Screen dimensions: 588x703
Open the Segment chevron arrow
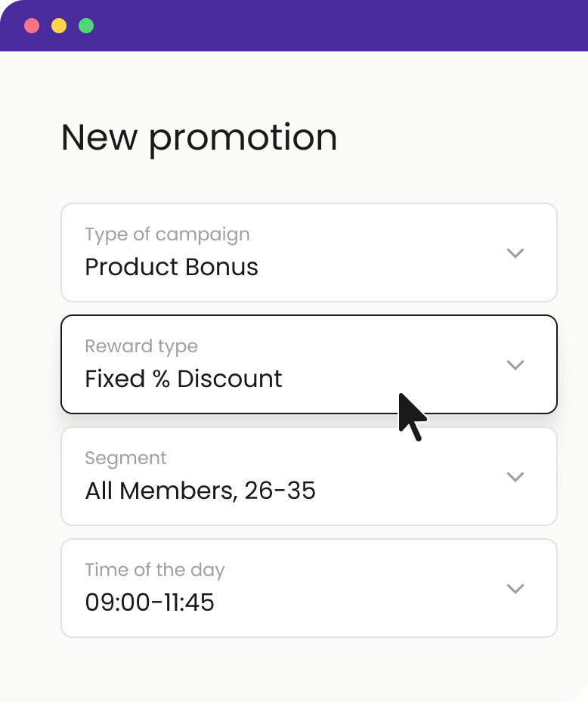click(x=515, y=476)
